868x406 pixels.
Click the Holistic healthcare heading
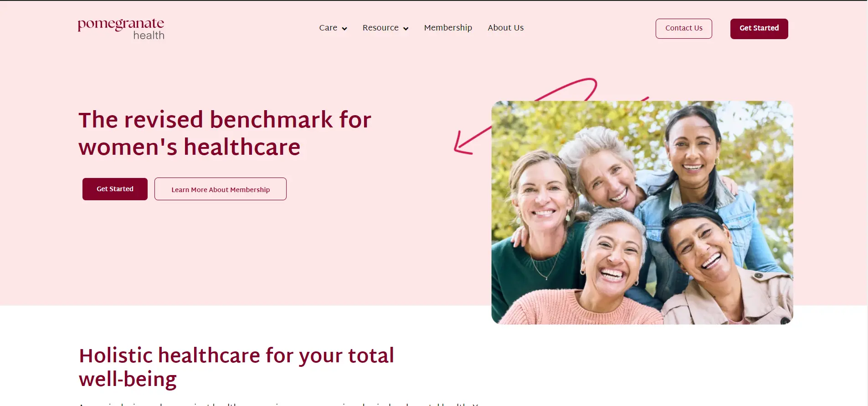236,367
